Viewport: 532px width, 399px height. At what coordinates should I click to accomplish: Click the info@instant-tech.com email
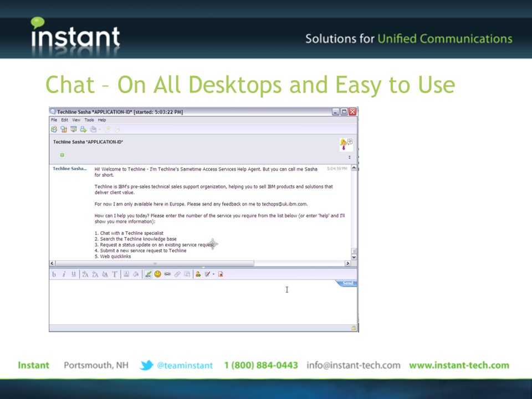click(x=353, y=365)
